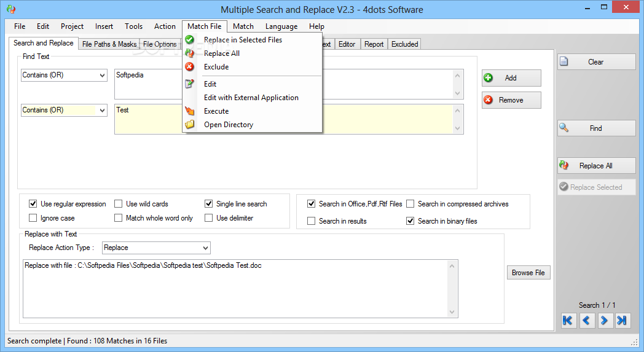The image size is (644, 352).
Task: Open second Contains (OR) dropdown beside Test
Action: (x=64, y=110)
